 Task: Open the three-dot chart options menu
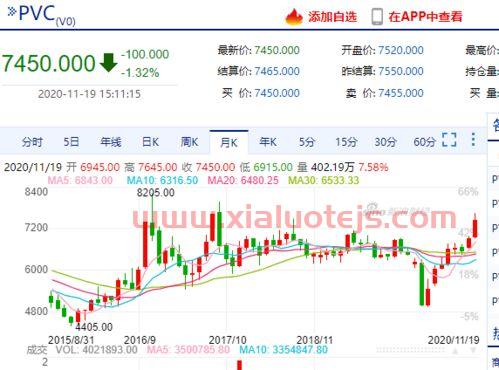473,139
